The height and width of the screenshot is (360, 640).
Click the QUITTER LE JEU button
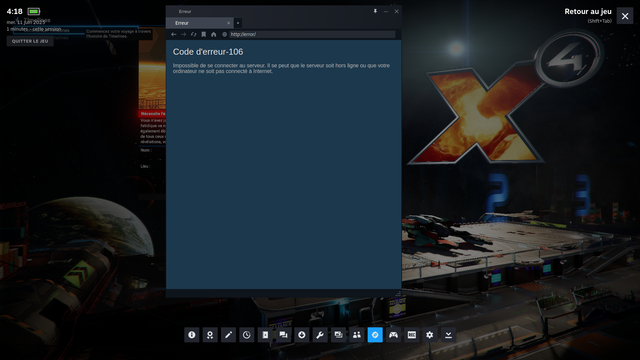point(30,41)
